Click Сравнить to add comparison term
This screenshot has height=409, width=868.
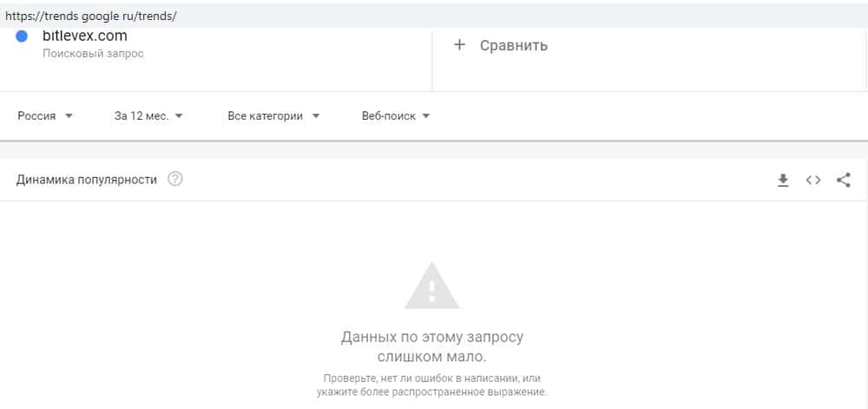pos(514,45)
